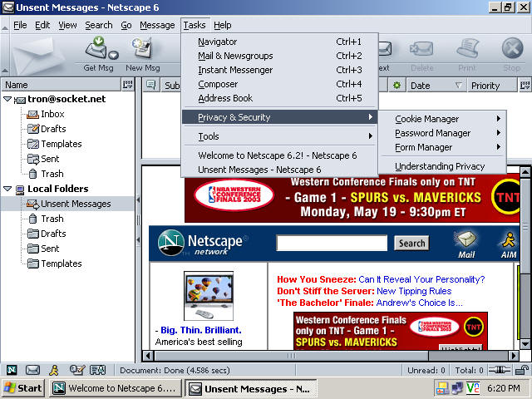The image size is (532, 399).
Task: Sort by the green read-status column
Action: pyautogui.click(x=397, y=85)
